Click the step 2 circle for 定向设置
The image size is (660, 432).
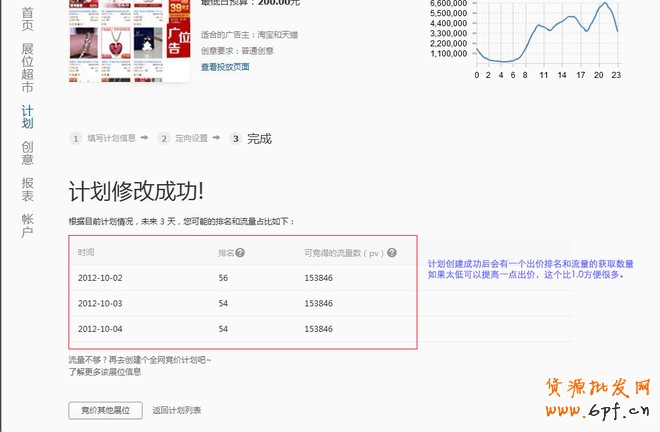163,138
